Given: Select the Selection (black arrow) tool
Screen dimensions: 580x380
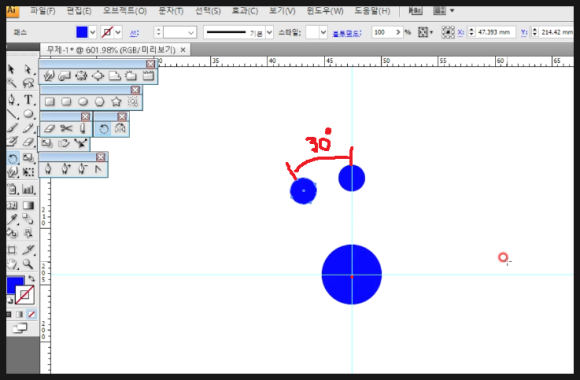Looking at the screenshot, I should [11, 69].
